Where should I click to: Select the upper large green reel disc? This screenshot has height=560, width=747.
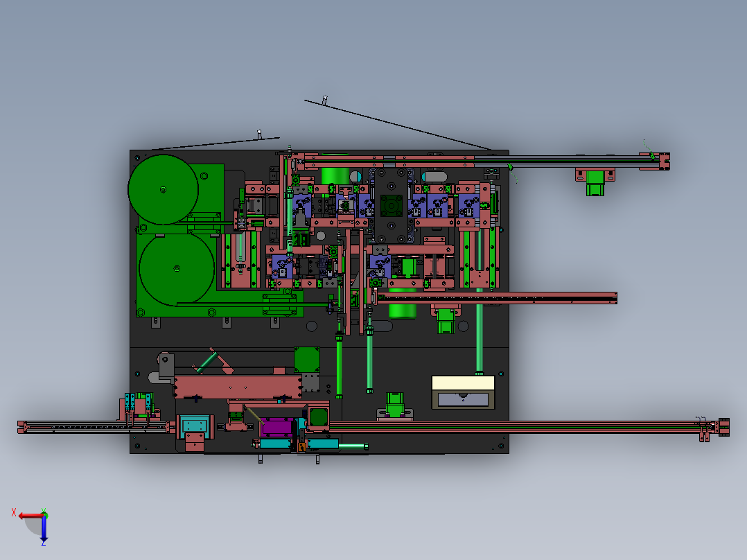click(163, 189)
